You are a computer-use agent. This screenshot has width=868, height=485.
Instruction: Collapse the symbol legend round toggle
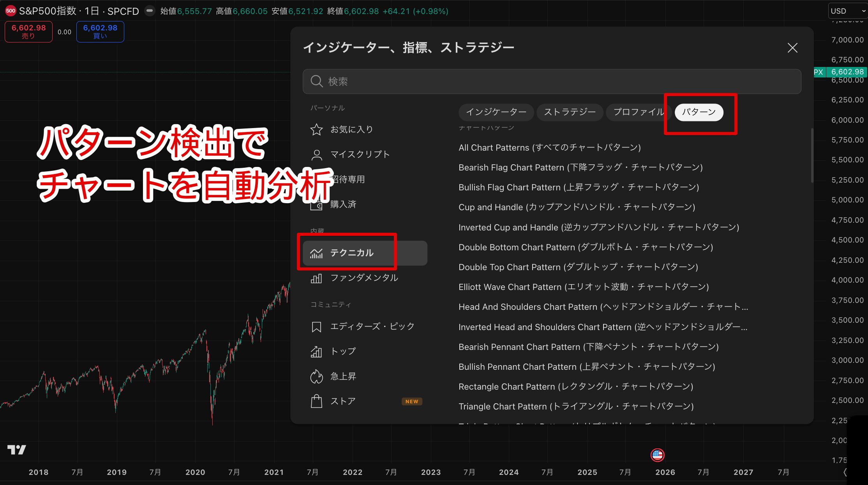[x=149, y=11]
